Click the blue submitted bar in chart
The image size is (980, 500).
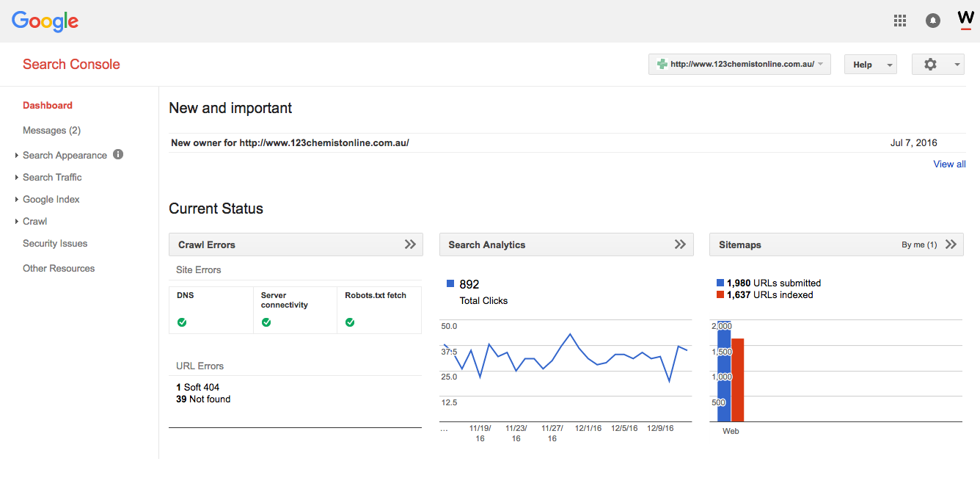click(x=724, y=372)
